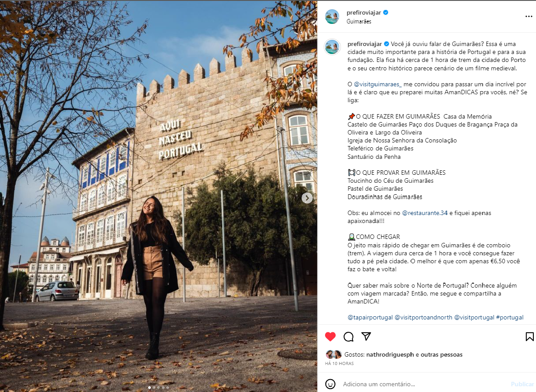The image size is (536, 392).
Task: Save post with the bookmark icon
Action: 529,337
